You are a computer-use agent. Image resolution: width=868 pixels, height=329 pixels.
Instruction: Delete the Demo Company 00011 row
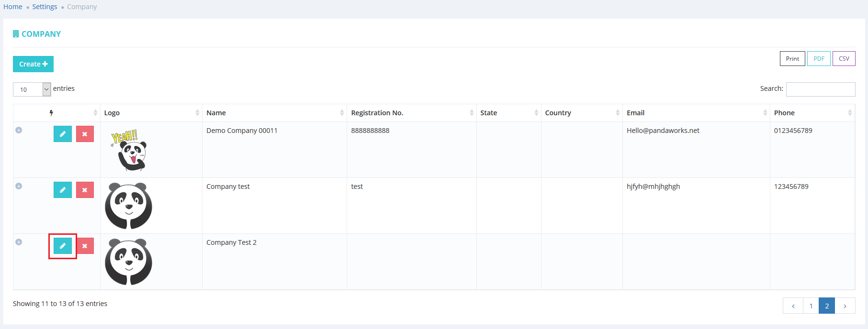tap(85, 134)
